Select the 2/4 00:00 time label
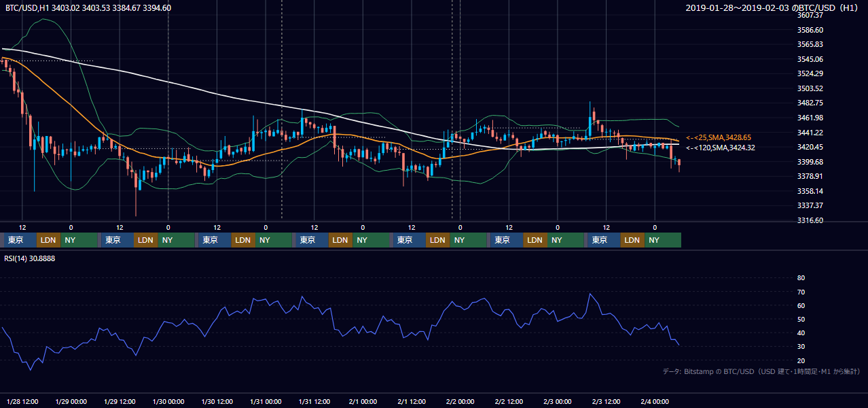This screenshot has height=408, width=868. point(655,401)
